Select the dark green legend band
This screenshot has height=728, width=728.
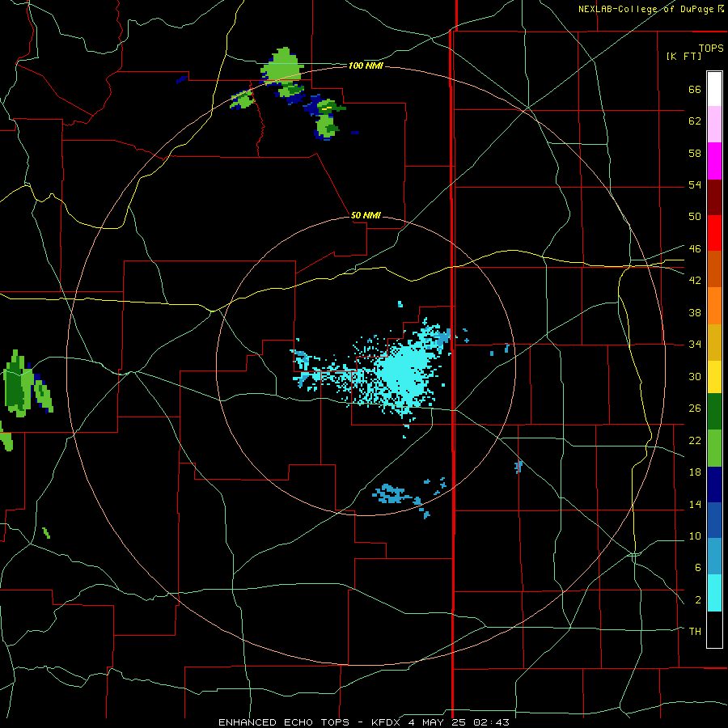pyautogui.click(x=714, y=411)
